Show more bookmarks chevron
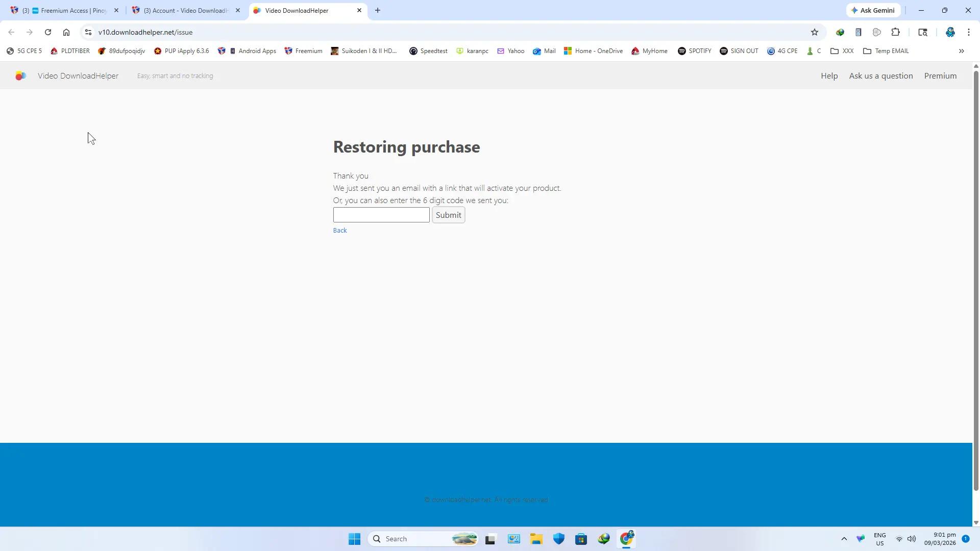The image size is (980, 551). 962,51
